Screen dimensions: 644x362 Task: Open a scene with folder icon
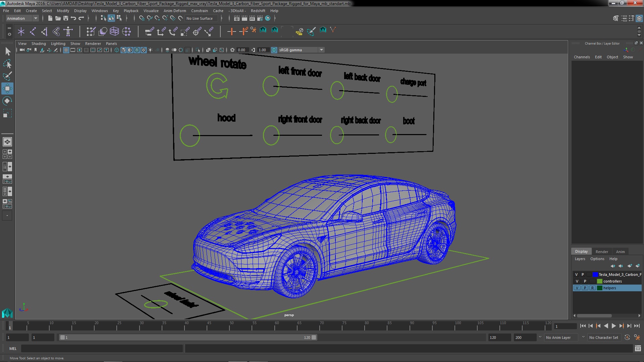pos(58,18)
